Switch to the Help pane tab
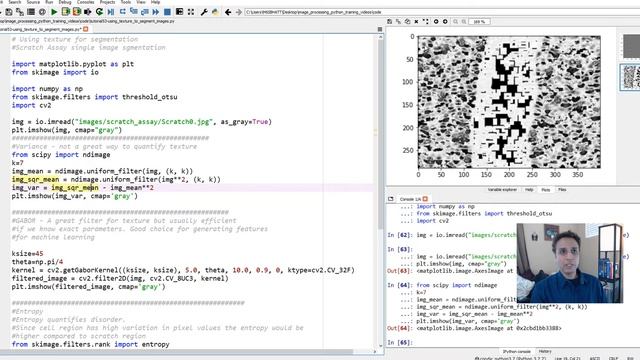 click(529, 190)
